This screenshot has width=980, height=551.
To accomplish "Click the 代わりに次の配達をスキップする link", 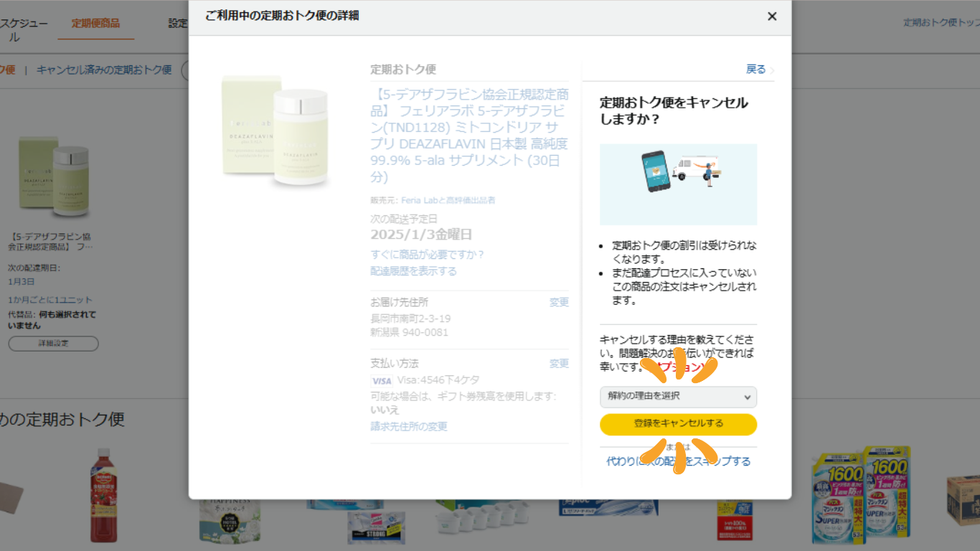I will pos(679,461).
